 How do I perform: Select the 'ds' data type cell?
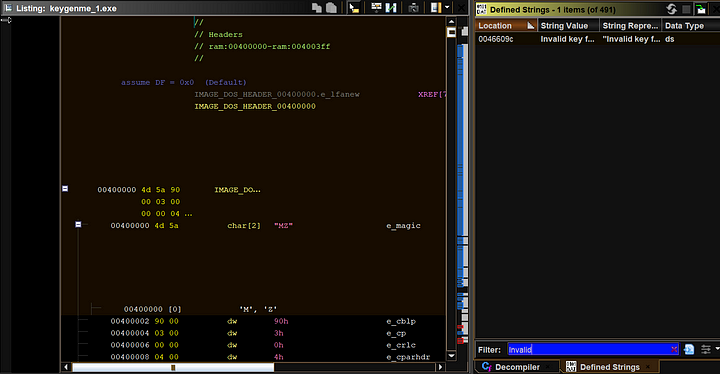click(669, 39)
